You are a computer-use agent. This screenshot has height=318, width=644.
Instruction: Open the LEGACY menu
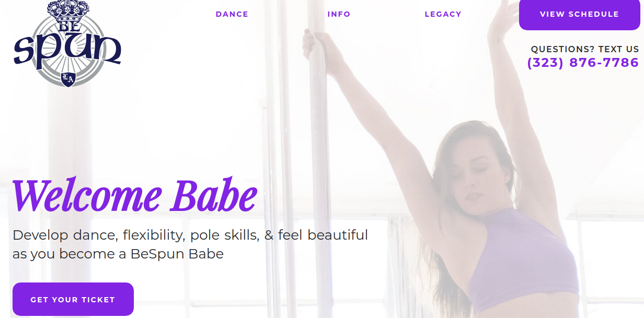[x=443, y=14]
